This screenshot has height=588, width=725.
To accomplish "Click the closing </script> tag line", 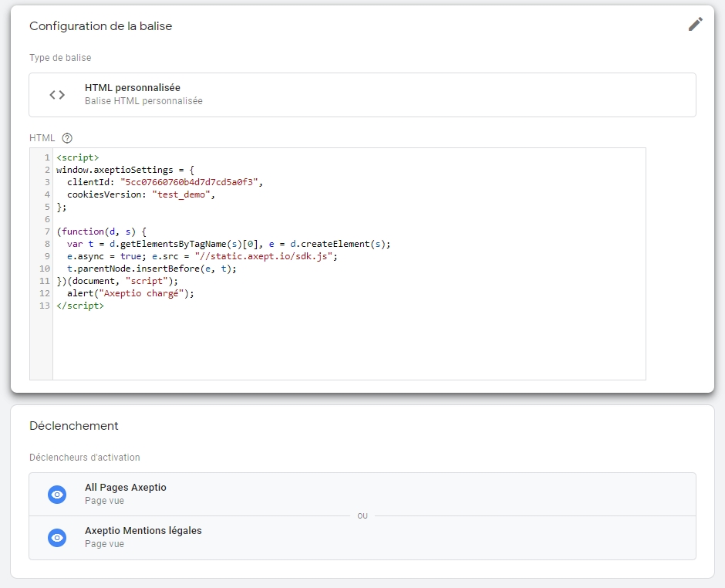I will [x=80, y=306].
